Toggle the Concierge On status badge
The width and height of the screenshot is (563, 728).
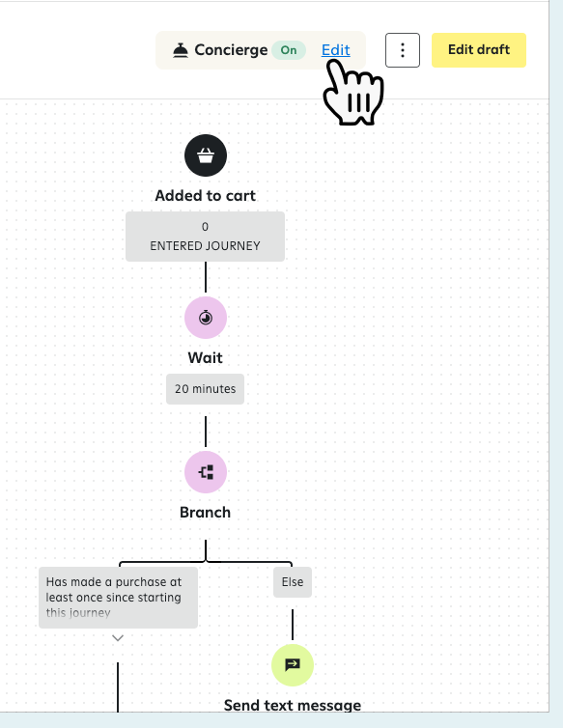(x=289, y=50)
